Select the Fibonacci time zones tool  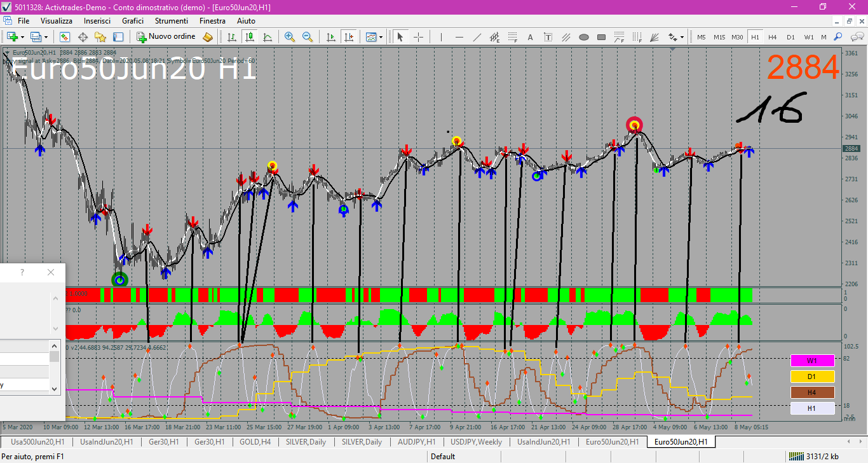(637, 37)
